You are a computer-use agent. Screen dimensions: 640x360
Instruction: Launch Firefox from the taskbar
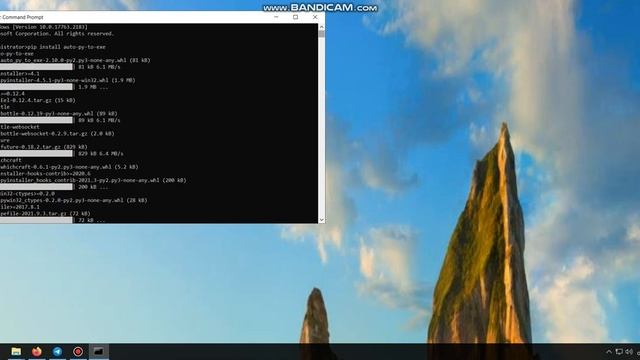point(37,351)
